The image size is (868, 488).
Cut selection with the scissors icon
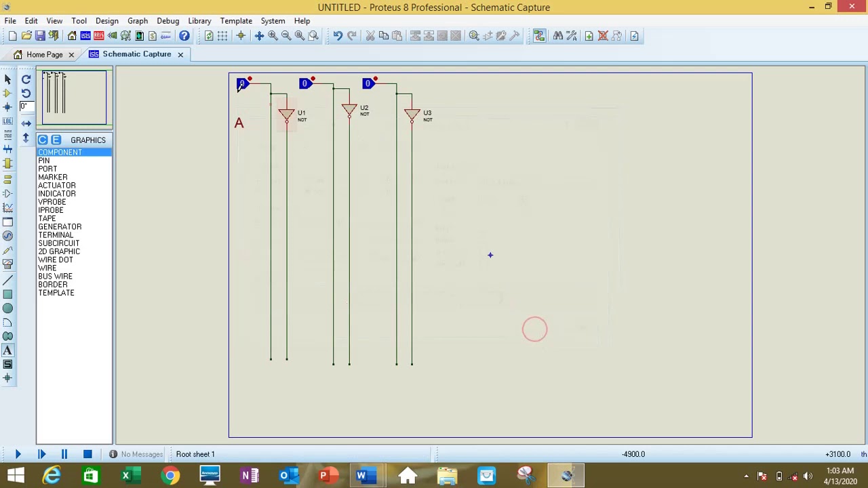click(370, 36)
